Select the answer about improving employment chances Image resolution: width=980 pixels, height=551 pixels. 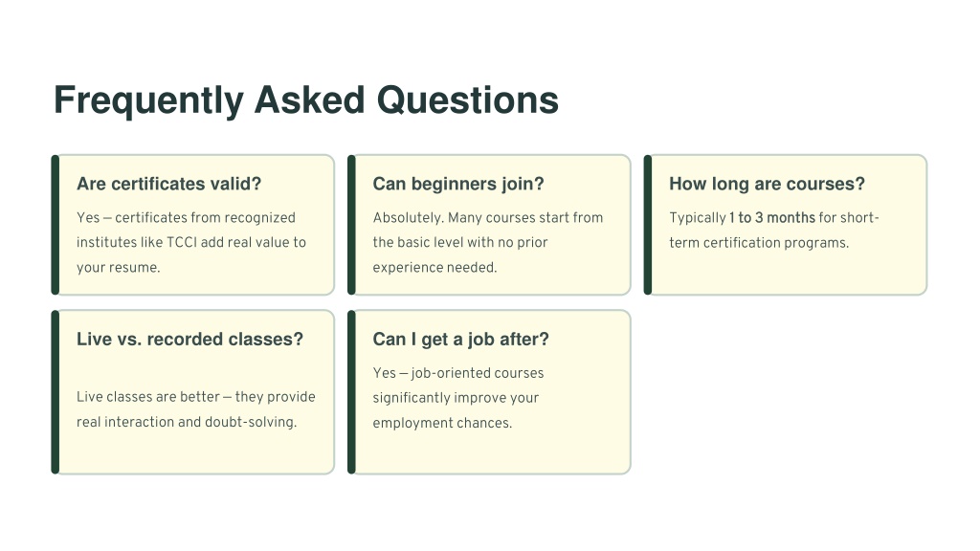pyautogui.click(x=458, y=398)
